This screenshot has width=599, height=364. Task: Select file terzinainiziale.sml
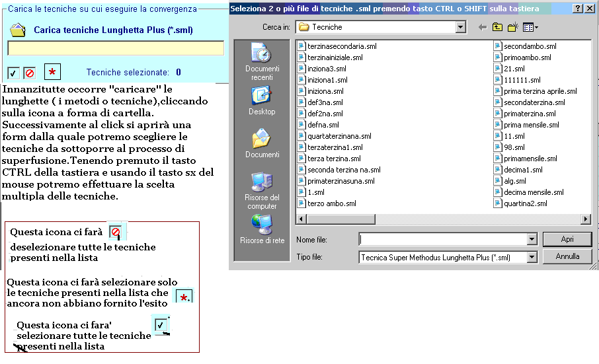coord(331,57)
